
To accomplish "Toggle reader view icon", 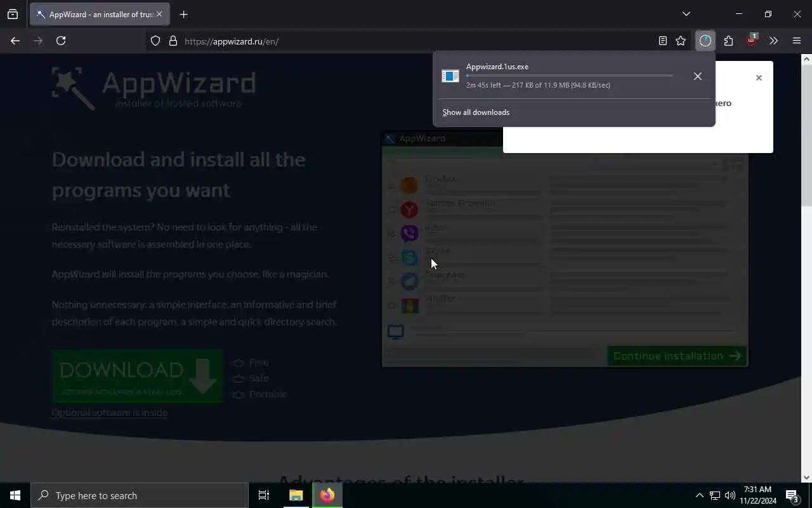I will (663, 41).
